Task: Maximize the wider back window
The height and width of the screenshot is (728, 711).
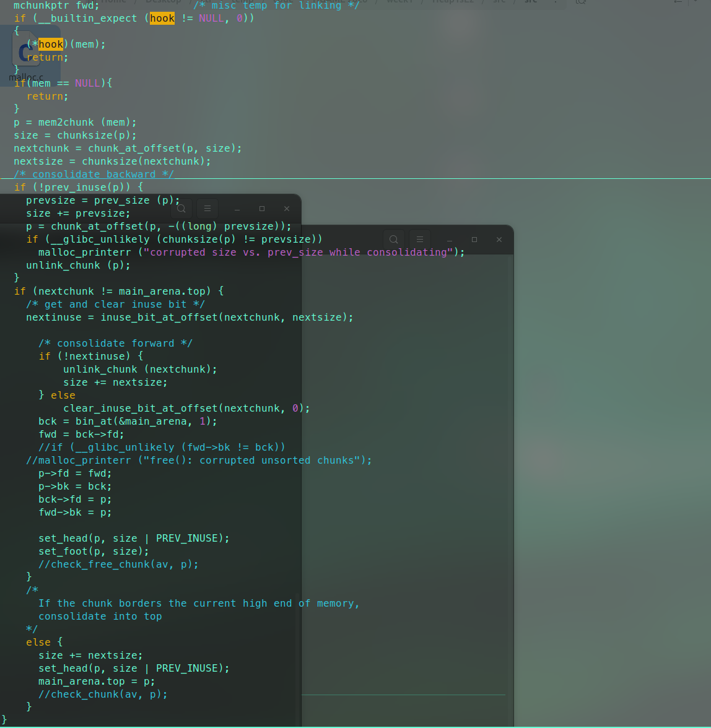Action: pos(474,240)
